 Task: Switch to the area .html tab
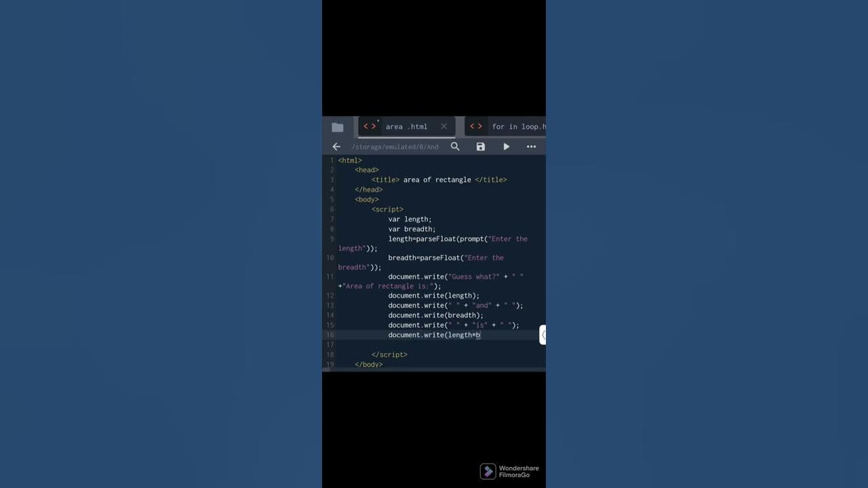pos(406,127)
